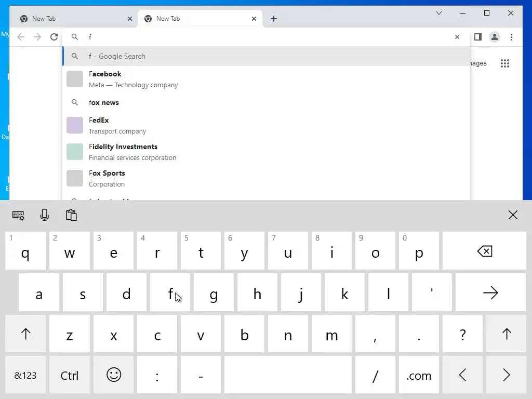Tap the apostrophe key

pos(432,292)
